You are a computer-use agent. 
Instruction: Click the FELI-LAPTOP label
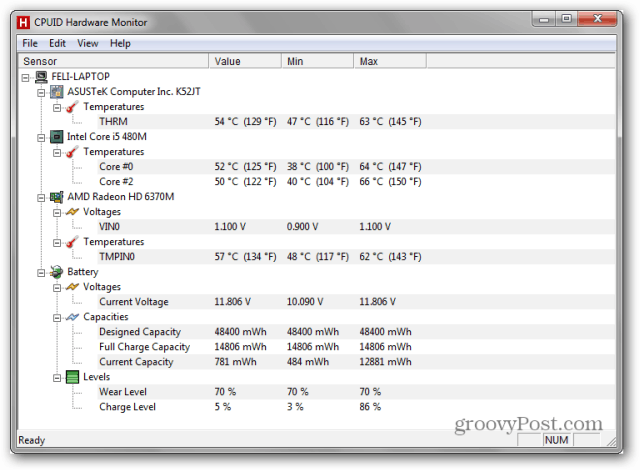(80, 77)
